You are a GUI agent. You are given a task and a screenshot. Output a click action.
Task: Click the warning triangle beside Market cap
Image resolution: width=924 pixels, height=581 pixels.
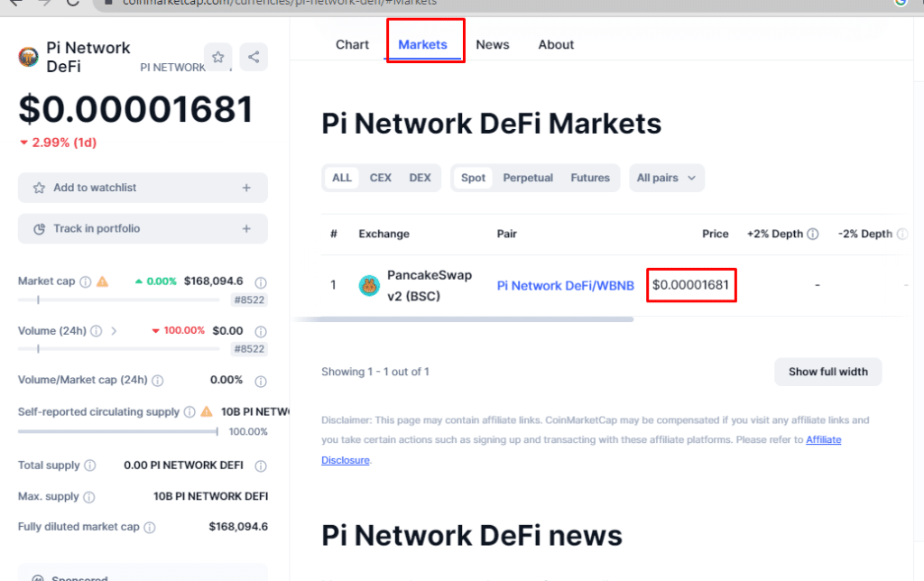click(x=103, y=281)
